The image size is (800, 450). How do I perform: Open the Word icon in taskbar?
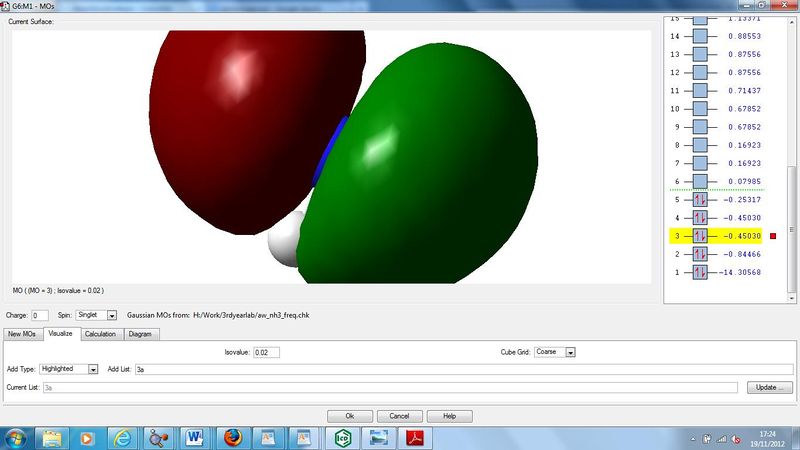coord(195,438)
